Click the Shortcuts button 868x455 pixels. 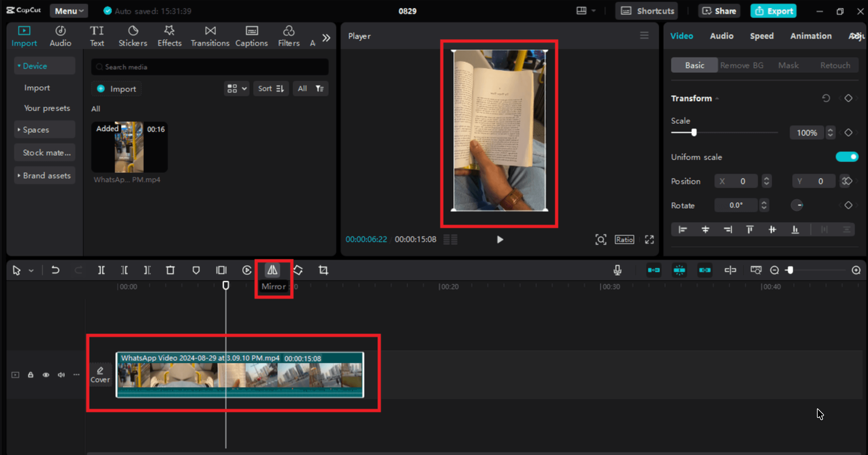pos(647,11)
